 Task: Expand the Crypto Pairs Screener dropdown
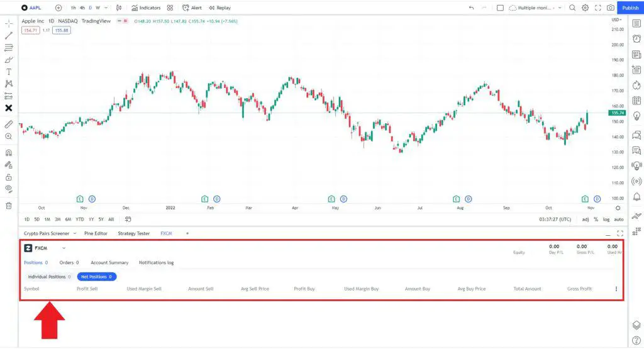pyautogui.click(x=75, y=234)
